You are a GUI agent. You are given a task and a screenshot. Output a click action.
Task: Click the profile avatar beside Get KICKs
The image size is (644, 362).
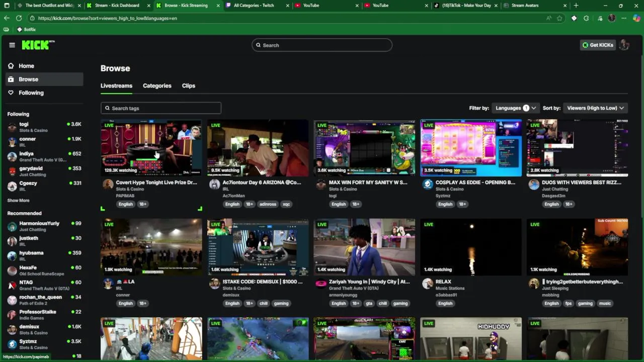click(x=624, y=45)
